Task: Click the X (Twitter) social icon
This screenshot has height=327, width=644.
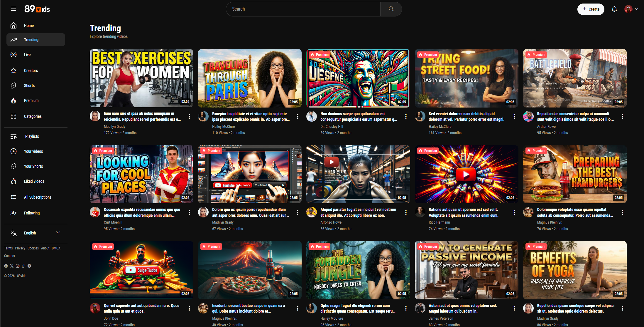Action: 12,266
